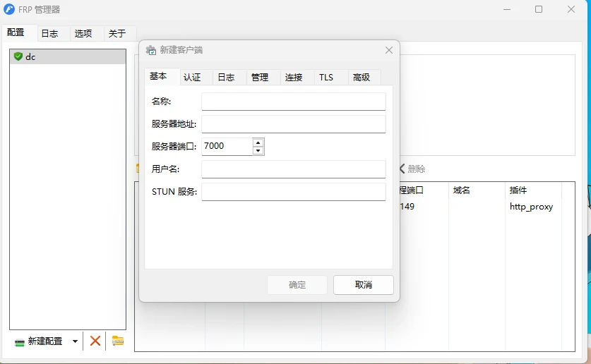Screen dimensions: 591x364
Task: Maximize the FRP 管理器 window
Action: [539, 9]
